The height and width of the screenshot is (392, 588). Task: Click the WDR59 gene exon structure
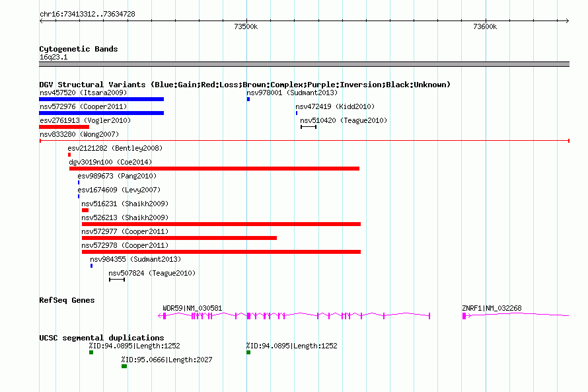(294, 316)
